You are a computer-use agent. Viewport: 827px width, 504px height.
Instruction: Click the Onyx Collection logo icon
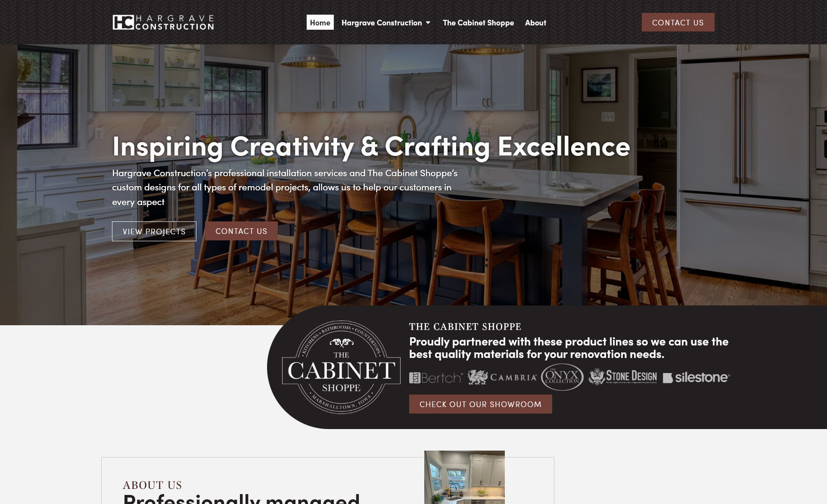561,376
